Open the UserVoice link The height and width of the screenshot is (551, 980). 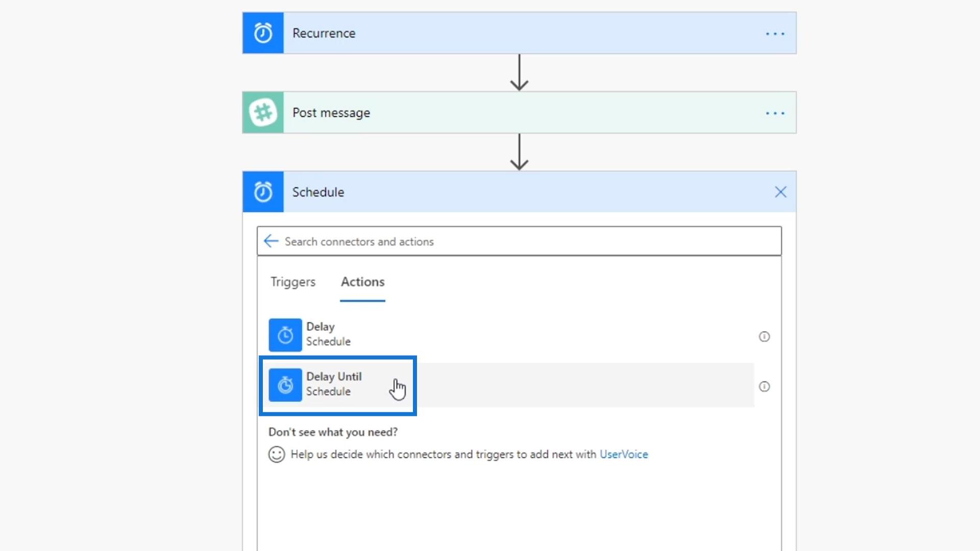623,455
